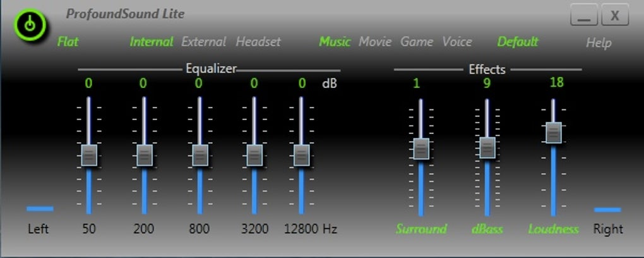Open the Help link
644x258 pixels.
coord(599,43)
